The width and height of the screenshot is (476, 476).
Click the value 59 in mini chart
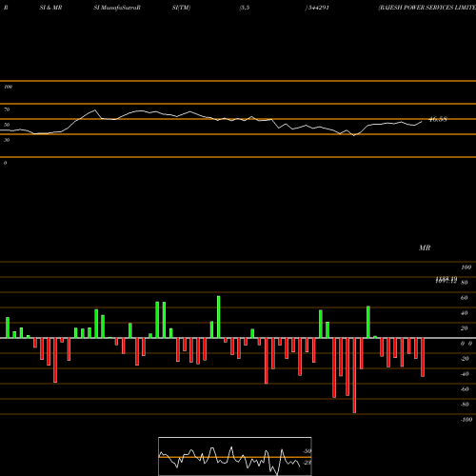coord(307,451)
